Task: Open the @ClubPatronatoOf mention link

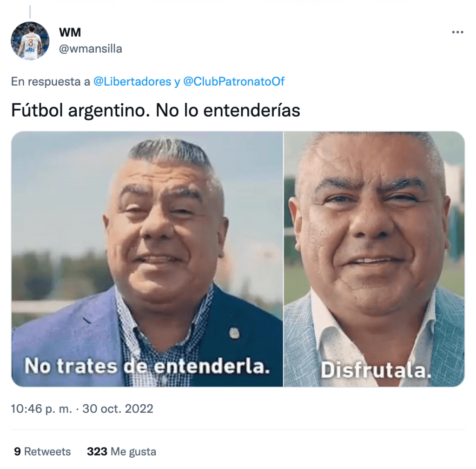Action: (x=234, y=81)
